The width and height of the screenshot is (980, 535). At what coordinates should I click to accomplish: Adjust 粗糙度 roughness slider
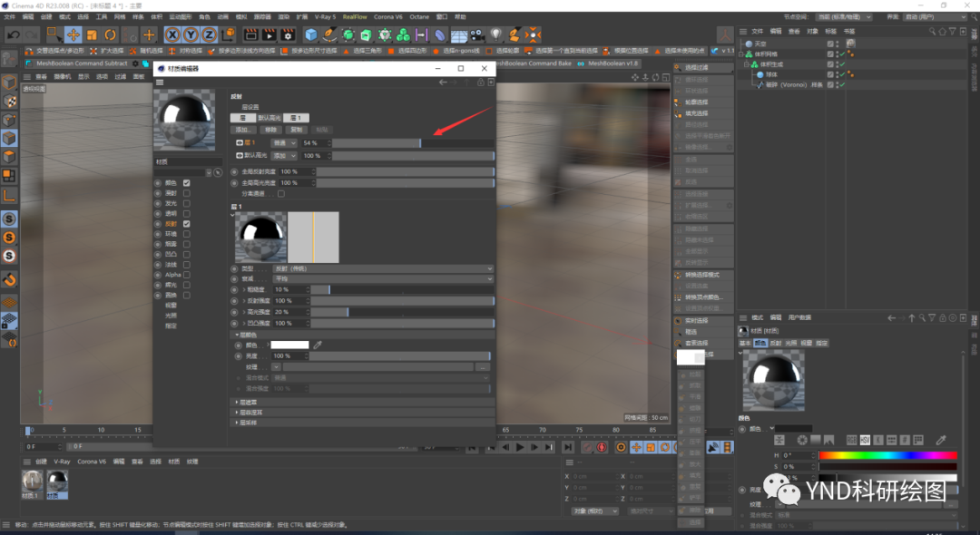pos(403,289)
